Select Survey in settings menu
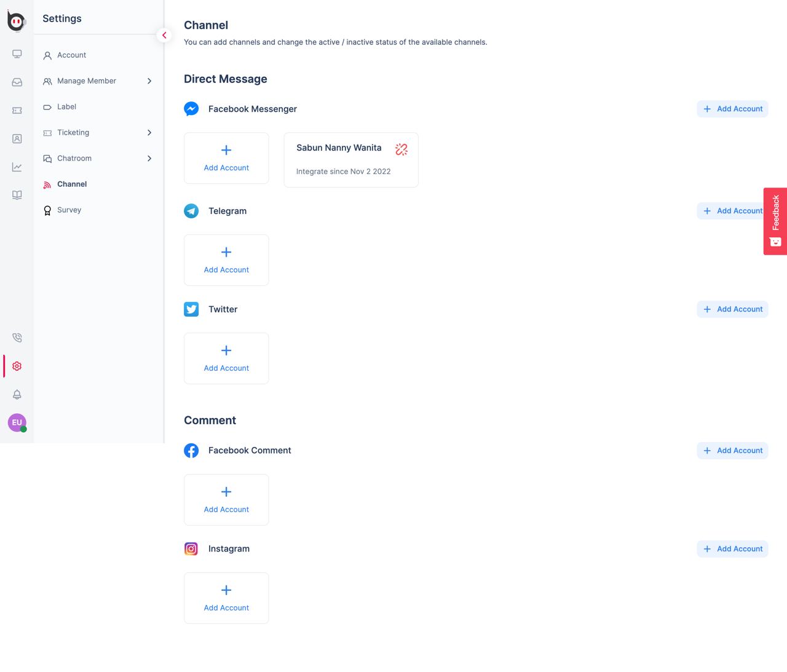This screenshot has width=787, height=672. (x=69, y=210)
